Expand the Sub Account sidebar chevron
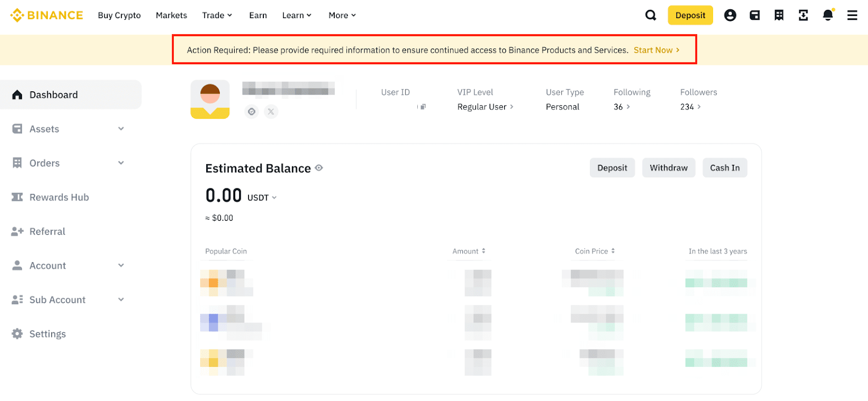 pos(121,299)
